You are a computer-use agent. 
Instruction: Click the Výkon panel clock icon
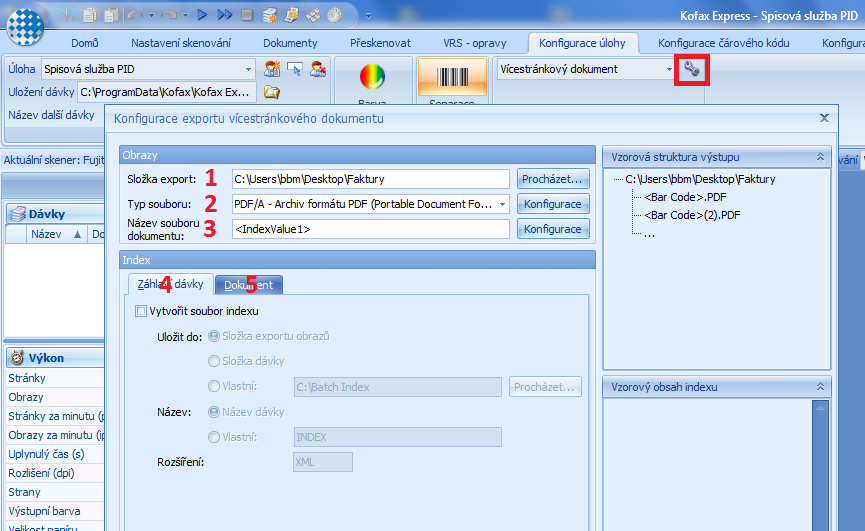click(x=17, y=358)
